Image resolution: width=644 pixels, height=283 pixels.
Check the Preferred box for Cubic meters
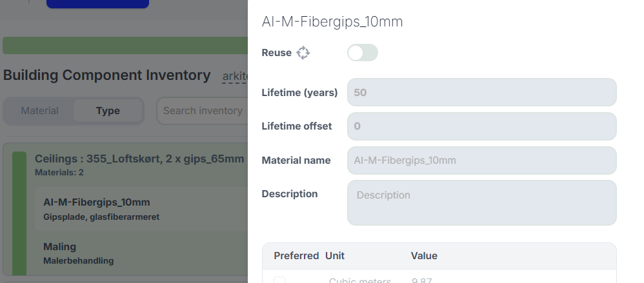point(279,280)
